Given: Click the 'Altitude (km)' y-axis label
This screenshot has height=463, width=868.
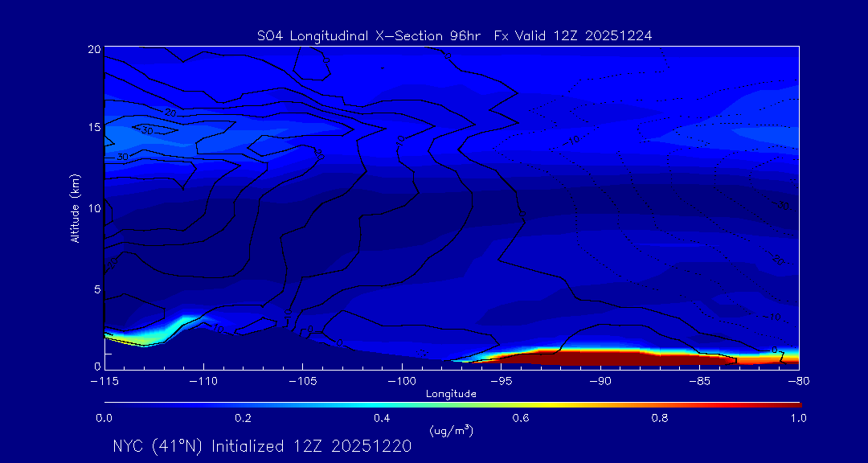Looking at the screenshot, I should click(75, 207).
